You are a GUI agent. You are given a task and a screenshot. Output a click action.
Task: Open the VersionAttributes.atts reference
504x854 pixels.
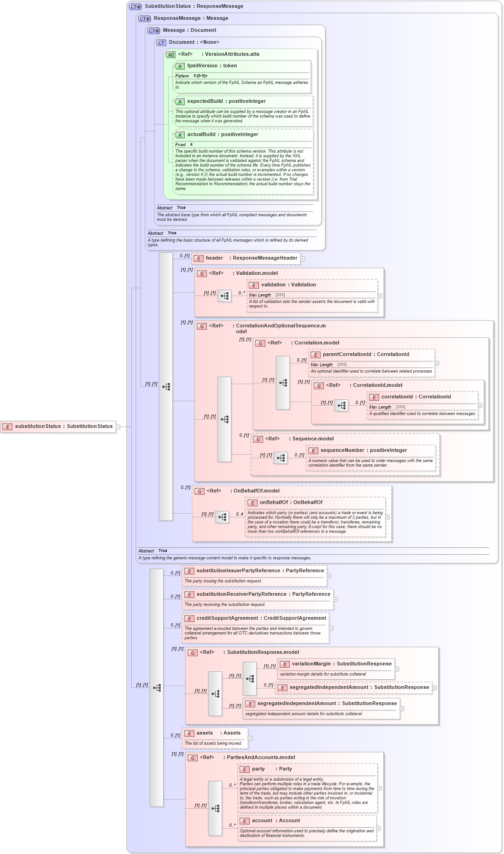(232, 54)
